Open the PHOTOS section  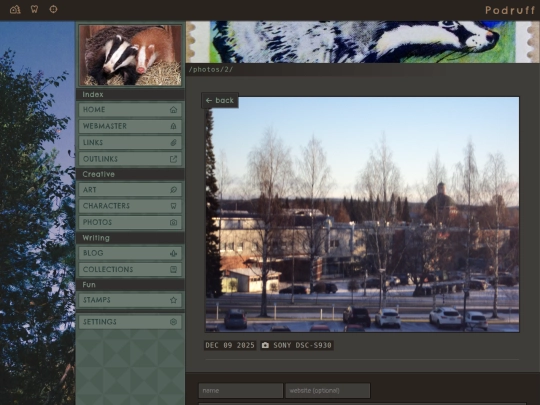point(130,222)
